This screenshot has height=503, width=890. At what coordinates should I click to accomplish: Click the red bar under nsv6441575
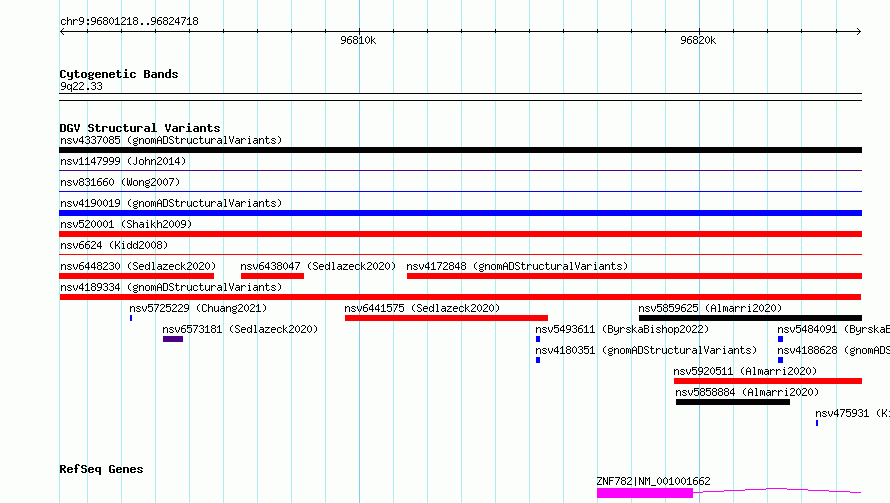coord(446,318)
